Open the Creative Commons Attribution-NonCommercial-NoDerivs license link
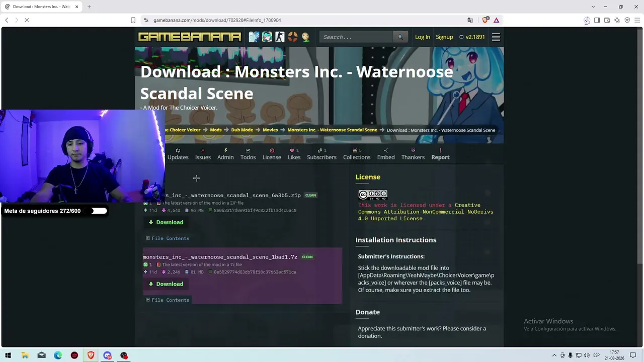Viewport: 644px width, 362px height. click(426, 212)
